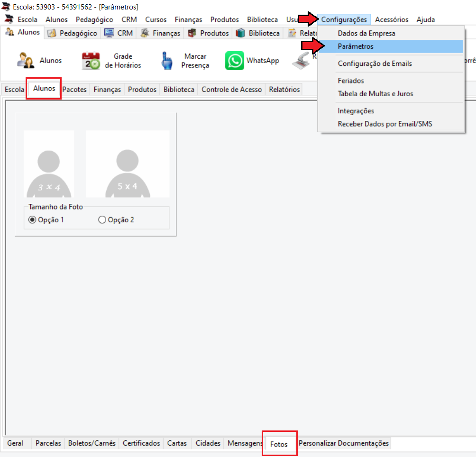Switch to Alunos parameters tab
The image size is (476, 457).
click(44, 88)
